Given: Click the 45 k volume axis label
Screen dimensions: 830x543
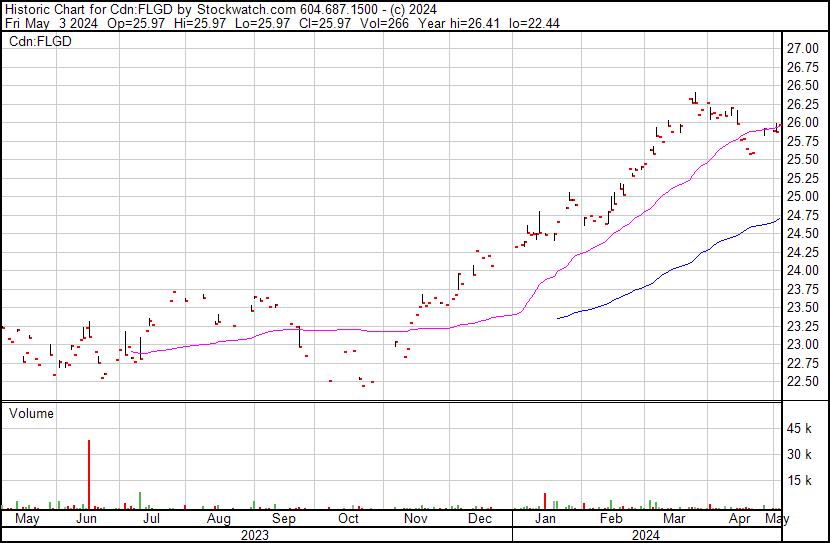Looking at the screenshot, I should [801, 429].
